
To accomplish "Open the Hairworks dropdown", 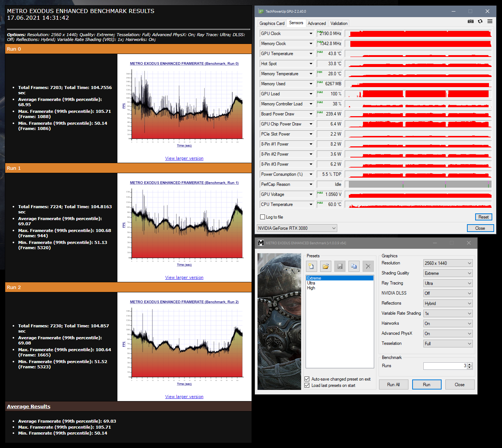I will click(448, 324).
